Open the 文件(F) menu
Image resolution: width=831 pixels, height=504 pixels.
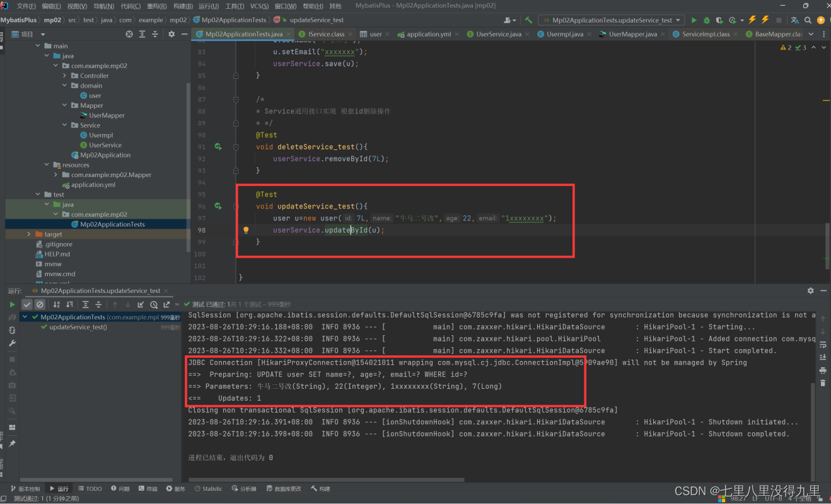pos(26,6)
